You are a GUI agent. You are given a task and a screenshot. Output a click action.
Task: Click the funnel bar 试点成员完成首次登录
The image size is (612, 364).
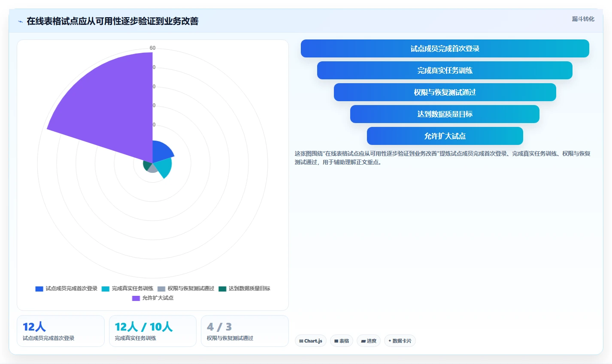[x=445, y=48]
